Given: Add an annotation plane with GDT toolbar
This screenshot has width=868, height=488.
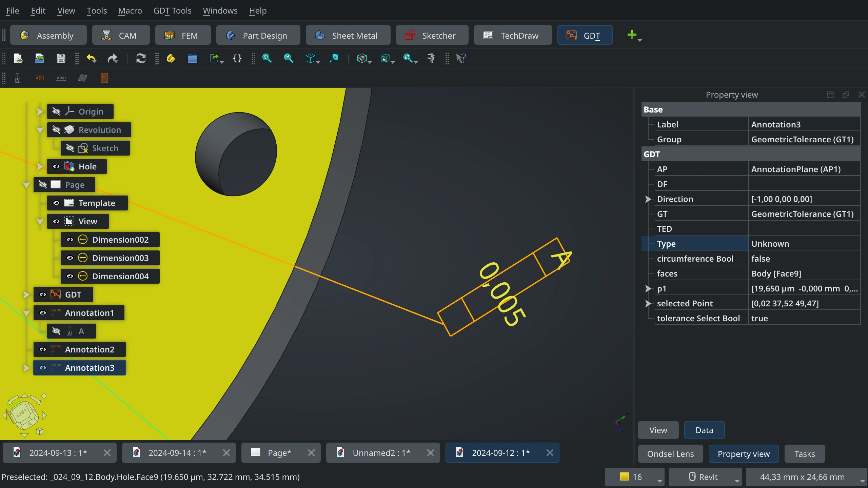Looking at the screenshot, I should [x=83, y=78].
